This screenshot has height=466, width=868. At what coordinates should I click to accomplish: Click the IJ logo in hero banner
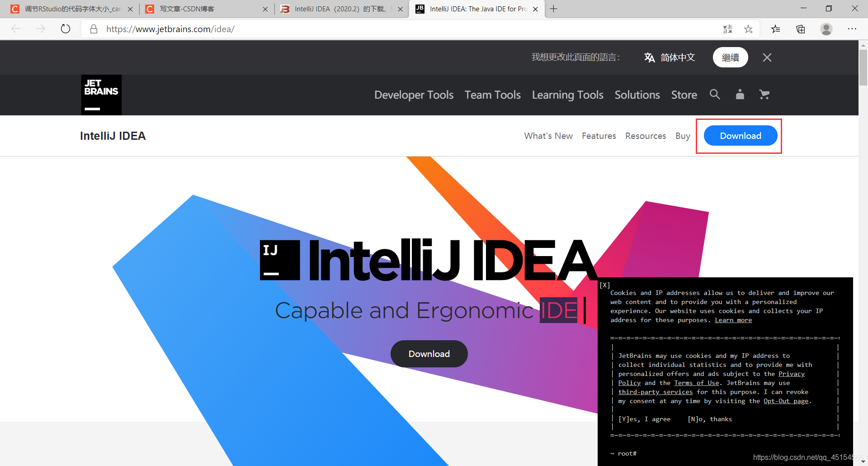coord(280,260)
